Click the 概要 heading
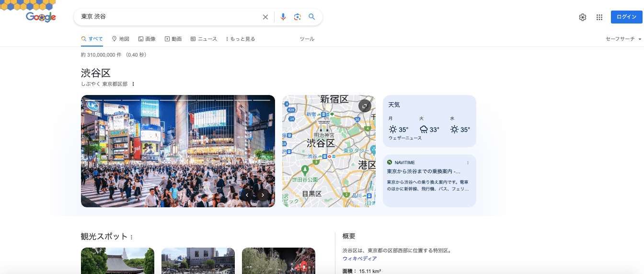 click(349, 236)
